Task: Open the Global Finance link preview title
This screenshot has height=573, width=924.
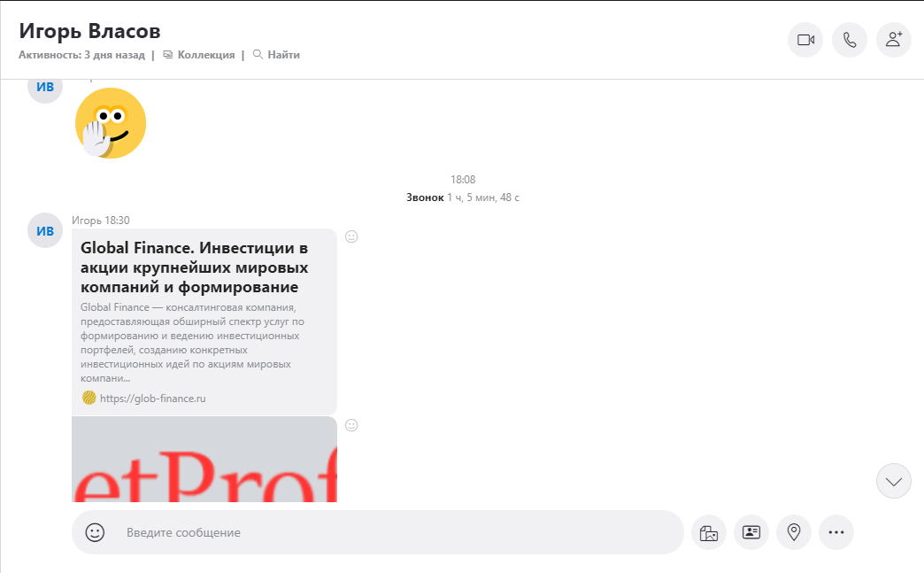Action: tap(195, 267)
